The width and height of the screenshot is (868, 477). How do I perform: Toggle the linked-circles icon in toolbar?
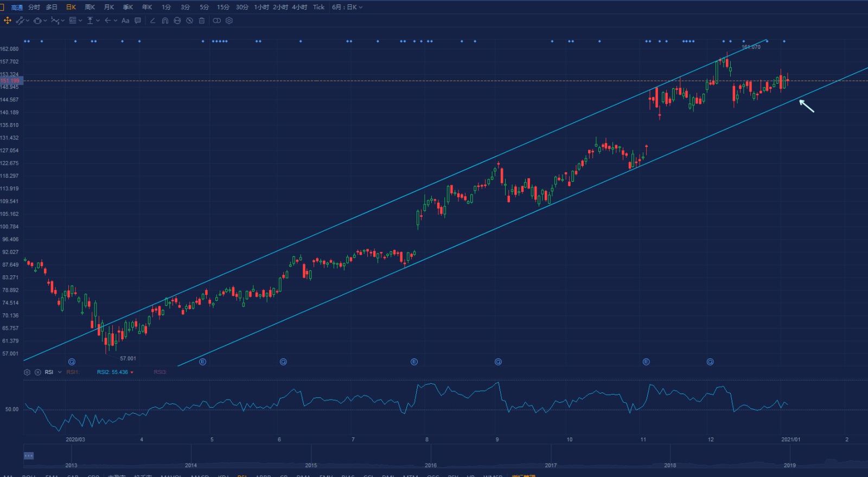[216, 21]
